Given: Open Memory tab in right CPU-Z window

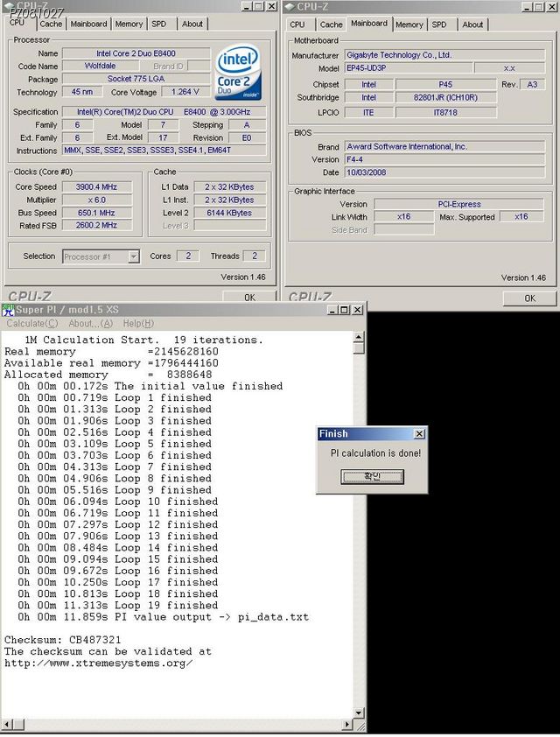Looking at the screenshot, I should point(409,25).
